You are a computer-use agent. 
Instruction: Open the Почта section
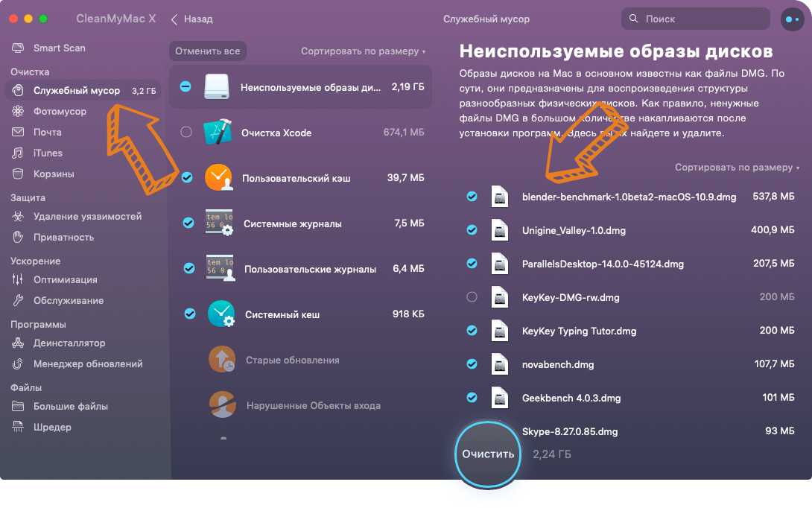point(48,132)
